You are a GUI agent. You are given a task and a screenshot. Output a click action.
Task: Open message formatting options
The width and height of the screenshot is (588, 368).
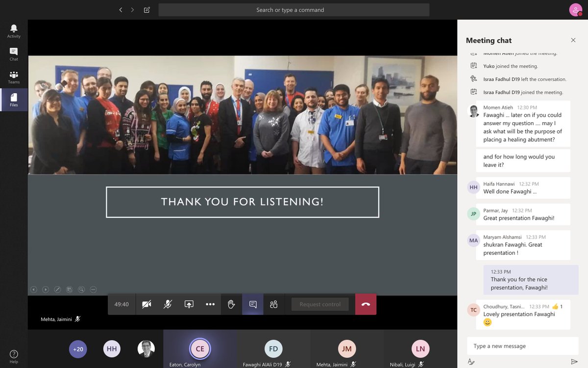tap(471, 362)
